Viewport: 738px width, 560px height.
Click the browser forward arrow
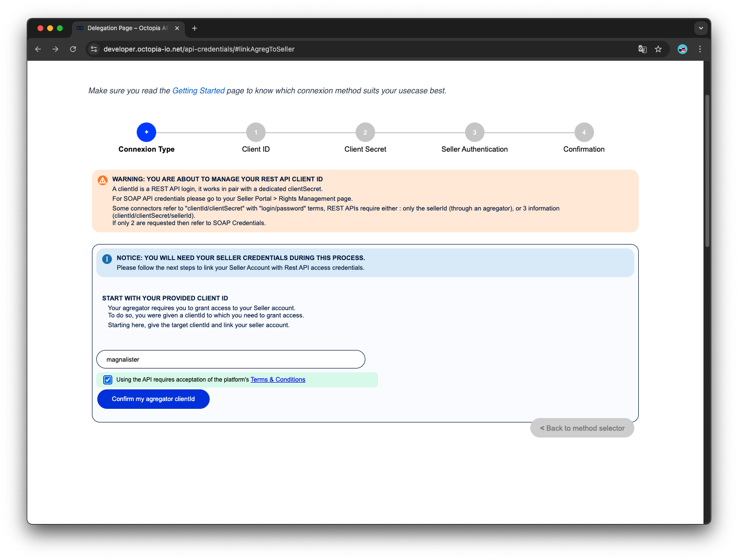[55, 49]
